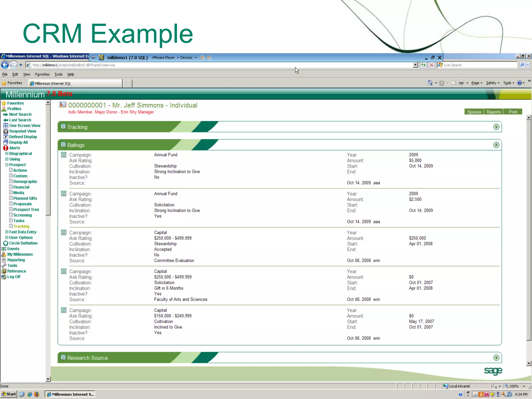Click the main content scrollbar down arrow
This screenshot has width=532, height=399.
pyautogui.click(x=529, y=363)
